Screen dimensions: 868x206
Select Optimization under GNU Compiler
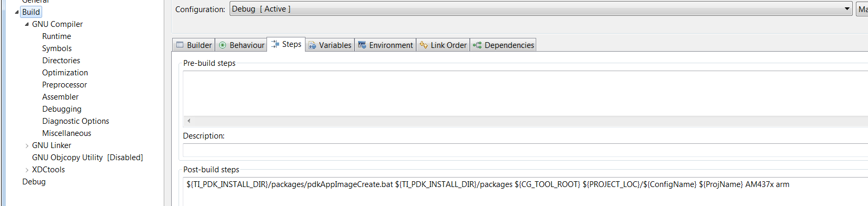click(x=65, y=73)
